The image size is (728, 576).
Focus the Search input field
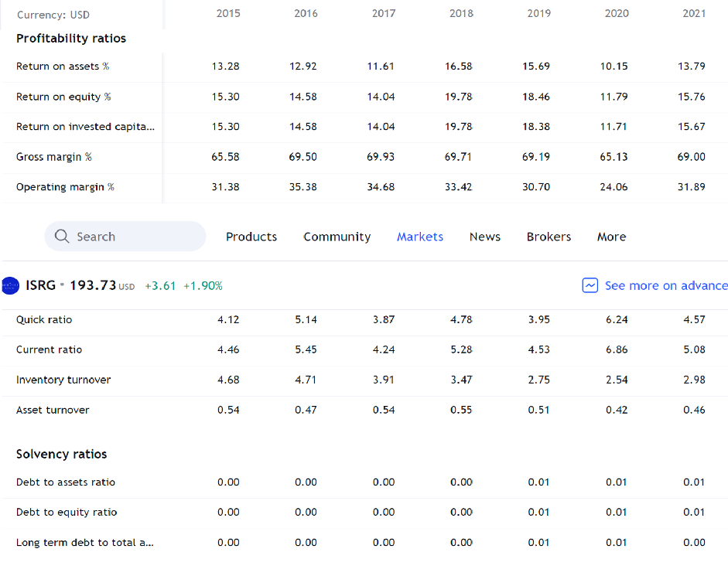(125, 237)
